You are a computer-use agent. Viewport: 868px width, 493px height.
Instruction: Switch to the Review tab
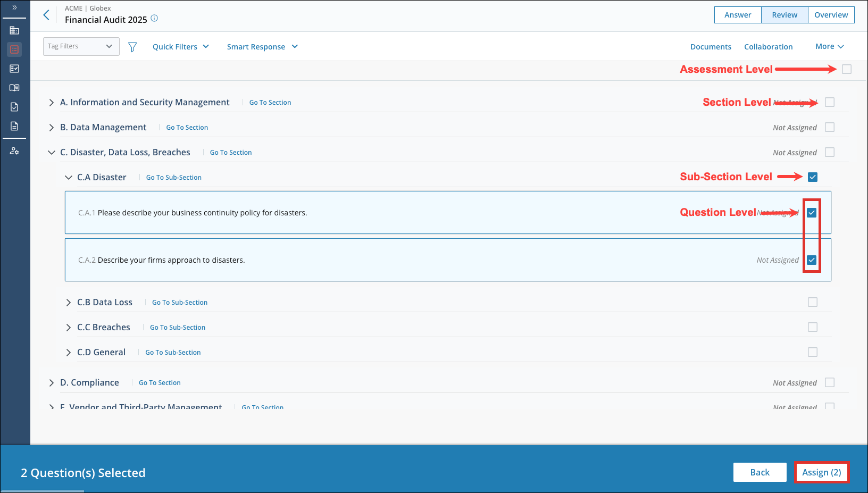coord(784,15)
